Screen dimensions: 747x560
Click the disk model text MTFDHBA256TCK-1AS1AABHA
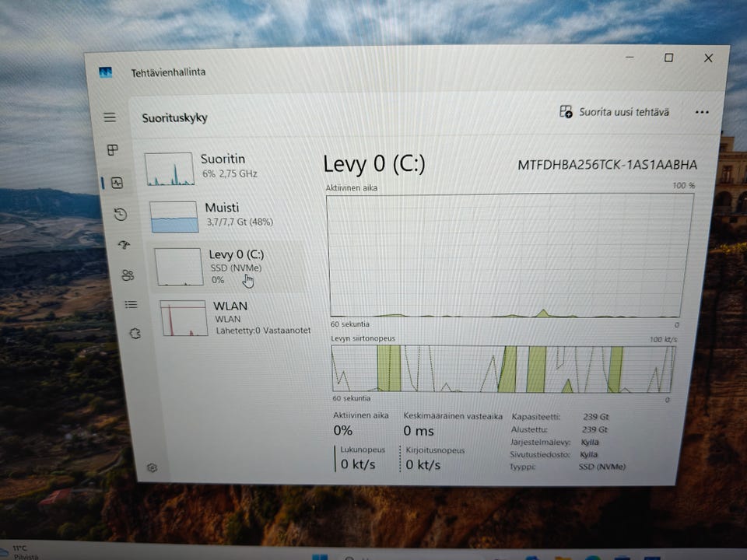(607, 165)
